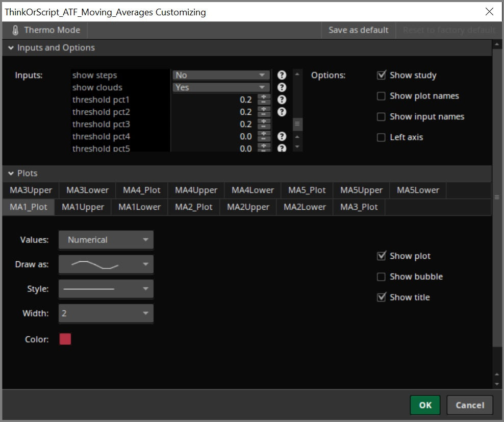Select MA2Lower plot tab

click(x=305, y=207)
